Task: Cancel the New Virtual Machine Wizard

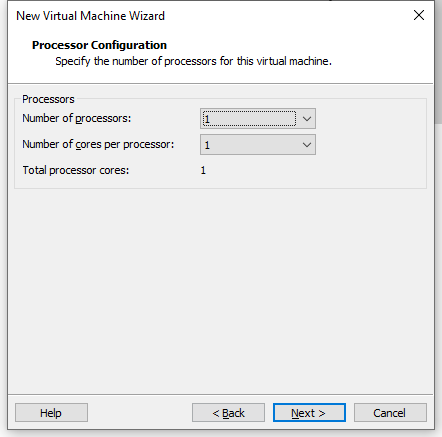Action: click(x=390, y=413)
